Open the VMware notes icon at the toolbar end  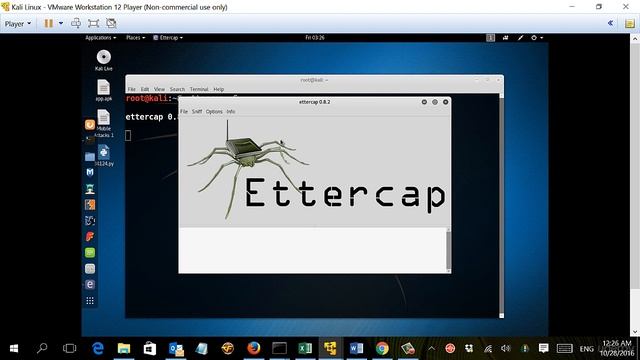coord(629,23)
